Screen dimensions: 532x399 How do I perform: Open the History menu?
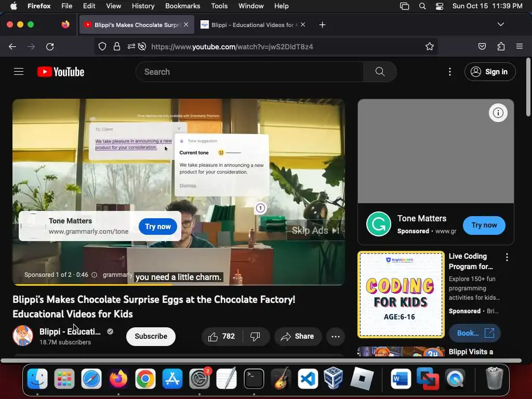tap(143, 6)
